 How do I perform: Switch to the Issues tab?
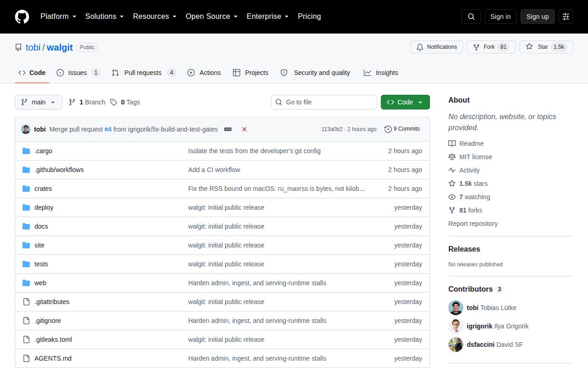tap(78, 73)
